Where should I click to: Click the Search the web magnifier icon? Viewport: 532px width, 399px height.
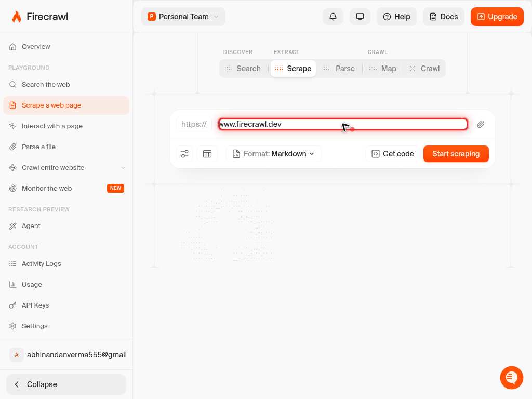point(12,85)
